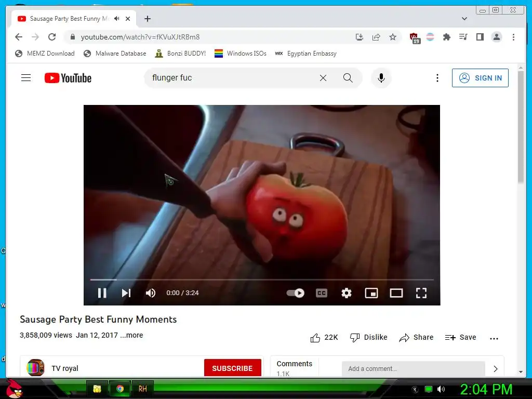Close the Sausage Party tab
The width and height of the screenshot is (532, 399).
pyautogui.click(x=128, y=19)
